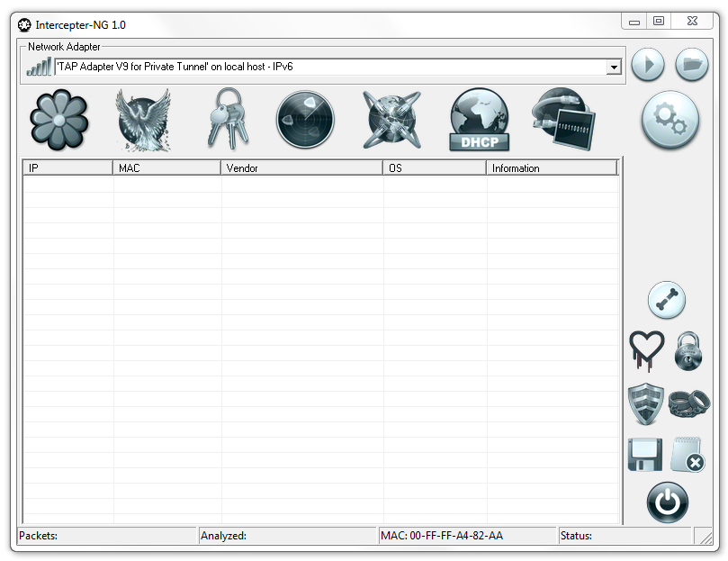Open Passwords mode with the keys icon
Screen dimensions: 728x561
click(x=227, y=119)
